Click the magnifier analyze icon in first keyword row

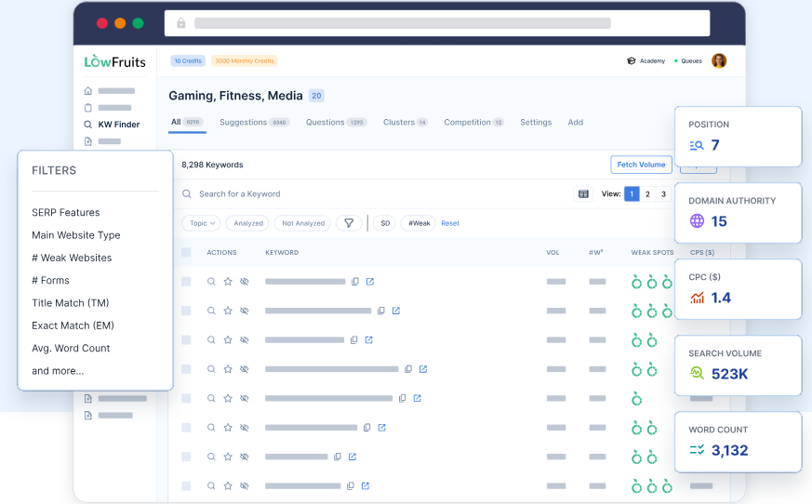[x=211, y=281]
